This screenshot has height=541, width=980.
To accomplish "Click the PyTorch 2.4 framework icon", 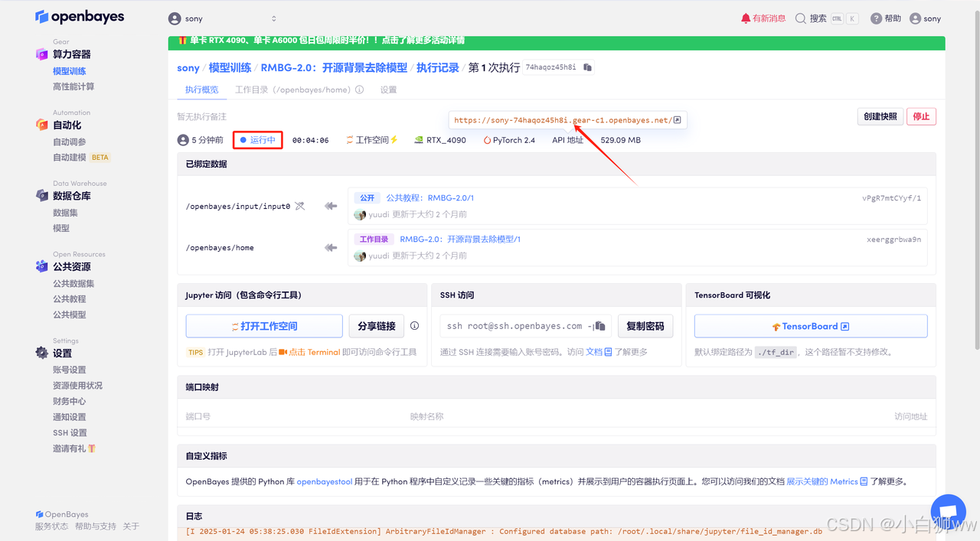I will 487,140.
